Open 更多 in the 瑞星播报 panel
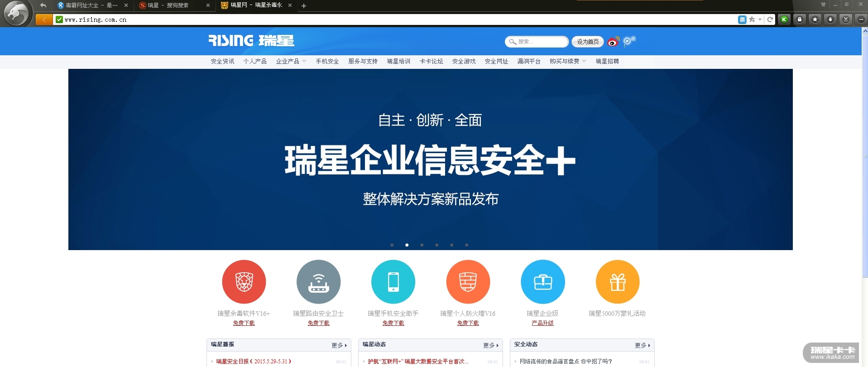The image size is (868, 367). tap(339, 345)
